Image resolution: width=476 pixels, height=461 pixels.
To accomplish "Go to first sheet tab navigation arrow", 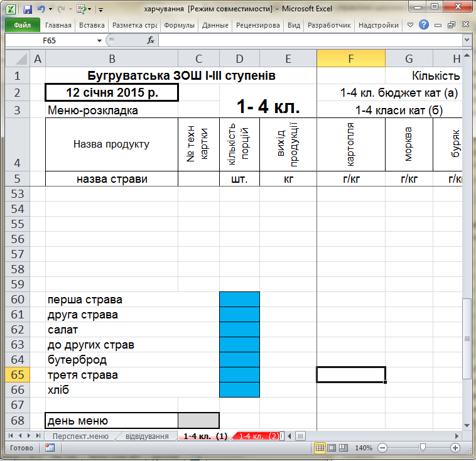I will (11, 436).
